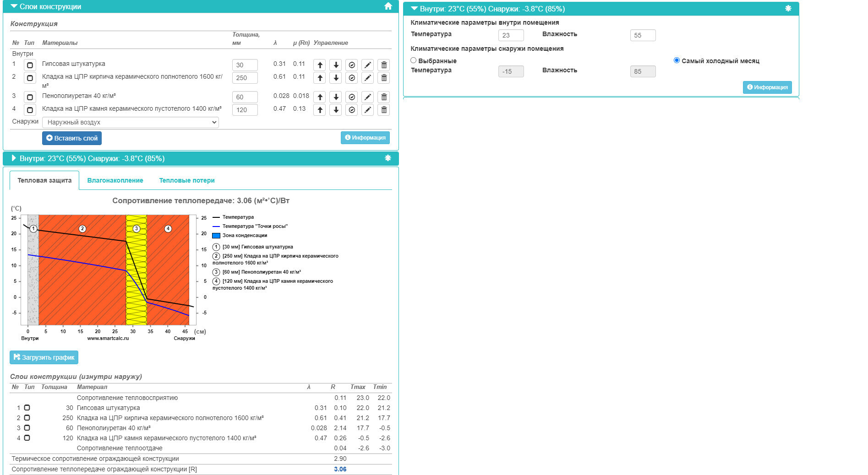This screenshot has width=868, height=475.
Task: Delete the Пенополиуретан layer
Action: (384, 97)
